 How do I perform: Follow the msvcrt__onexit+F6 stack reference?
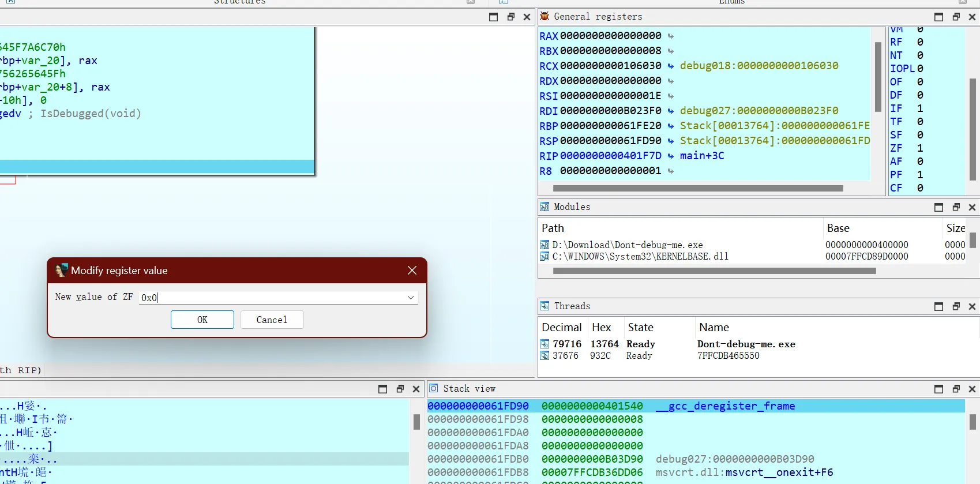coord(779,472)
